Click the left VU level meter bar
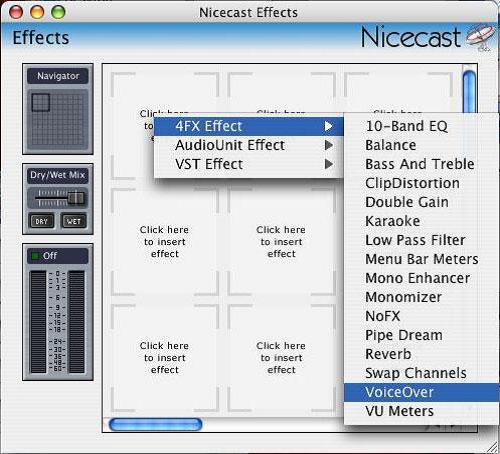 (x=38, y=322)
